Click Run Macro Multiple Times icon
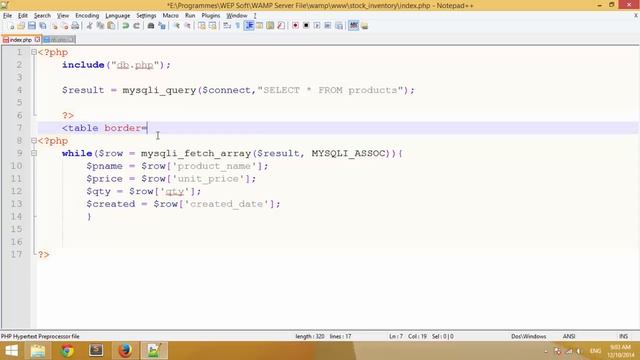The image size is (640, 360). [328, 26]
